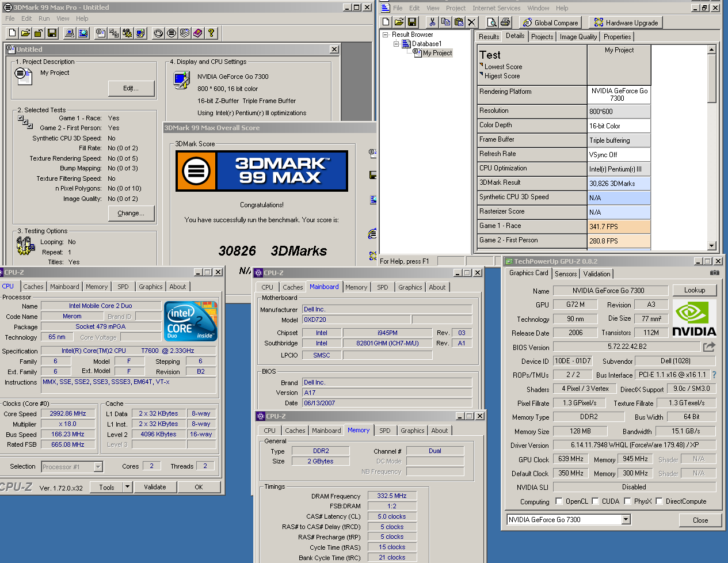Open the GPU selection dropdown in GPU-Z
This screenshot has width=728, height=563.
click(626, 520)
